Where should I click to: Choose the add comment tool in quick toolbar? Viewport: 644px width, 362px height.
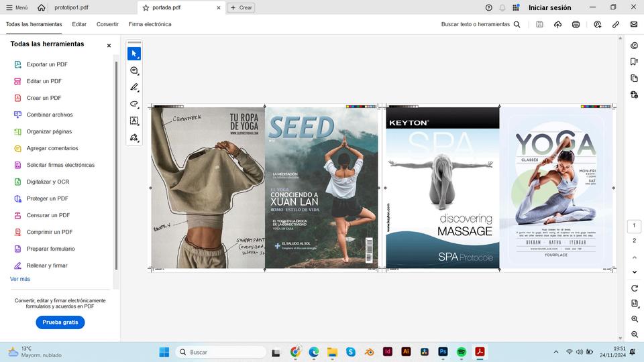(134, 70)
